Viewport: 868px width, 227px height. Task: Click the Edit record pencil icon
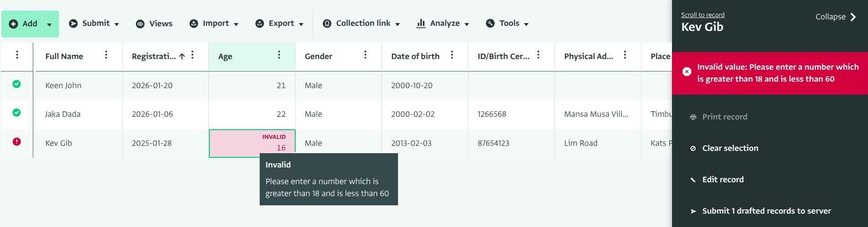click(x=693, y=180)
